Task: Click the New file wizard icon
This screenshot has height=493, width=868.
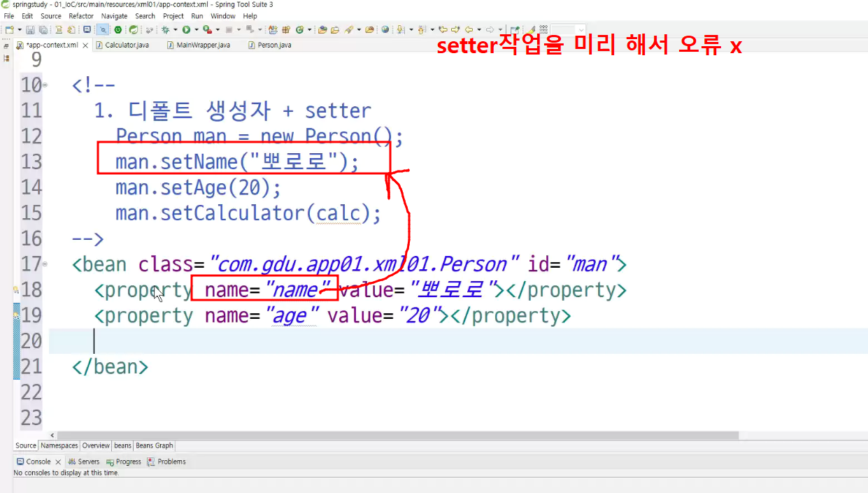Action: [10, 29]
